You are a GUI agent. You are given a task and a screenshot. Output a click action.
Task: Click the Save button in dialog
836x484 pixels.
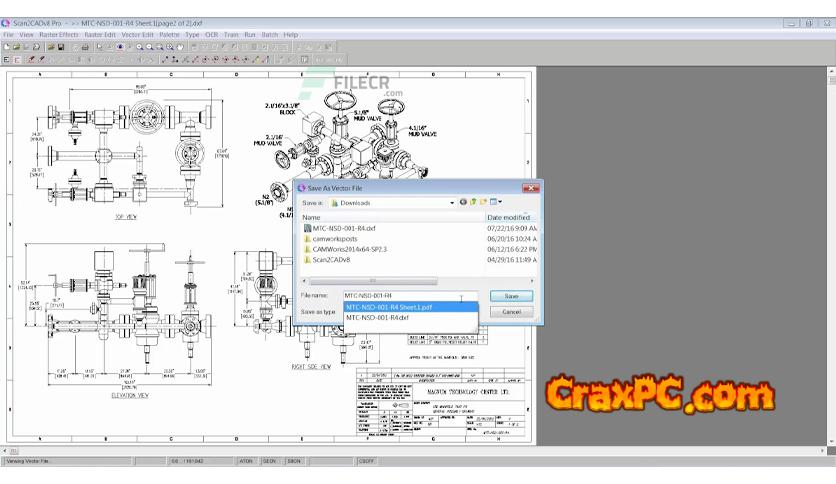coord(511,296)
